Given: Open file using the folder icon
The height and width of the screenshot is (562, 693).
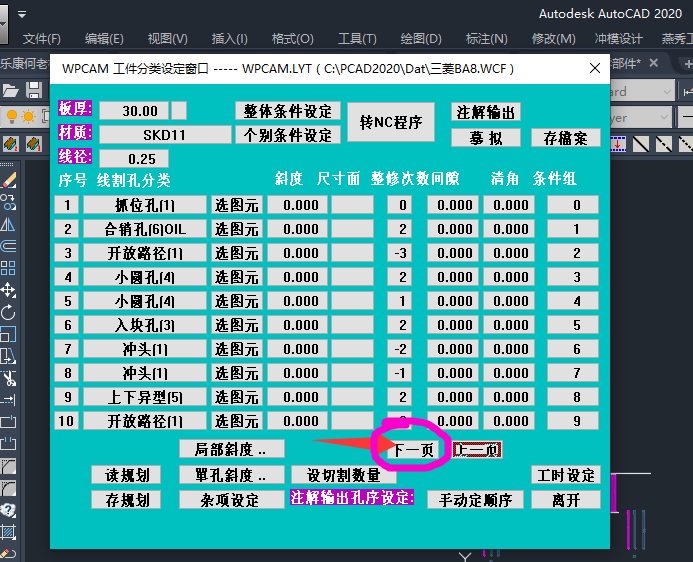Looking at the screenshot, I should point(10,91).
